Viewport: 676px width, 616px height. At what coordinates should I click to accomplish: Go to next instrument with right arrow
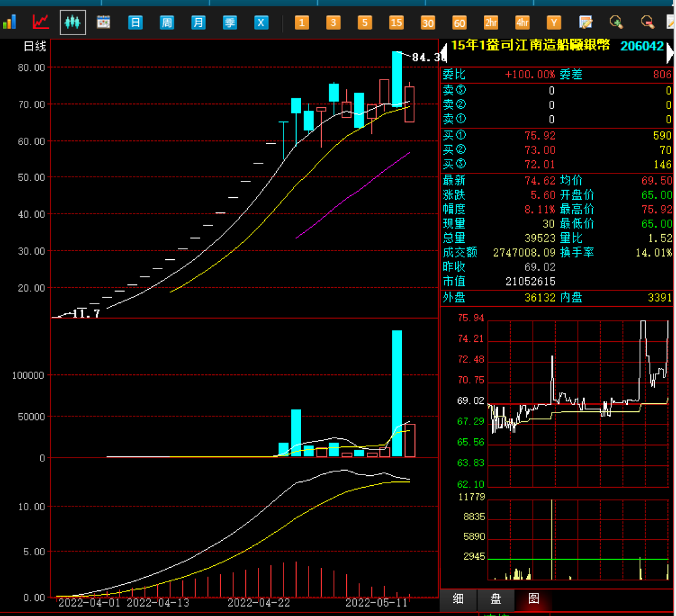pos(670,53)
